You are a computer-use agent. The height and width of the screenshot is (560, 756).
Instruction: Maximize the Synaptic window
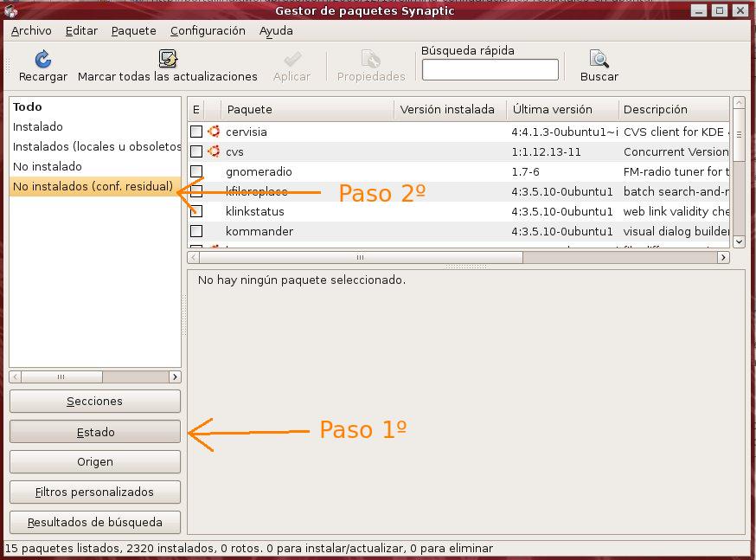(720, 10)
